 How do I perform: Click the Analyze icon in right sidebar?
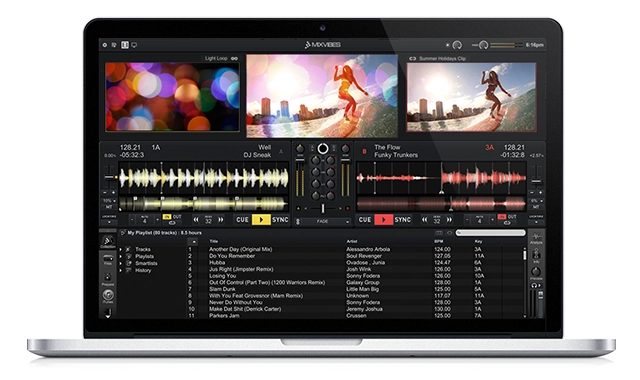(x=536, y=238)
